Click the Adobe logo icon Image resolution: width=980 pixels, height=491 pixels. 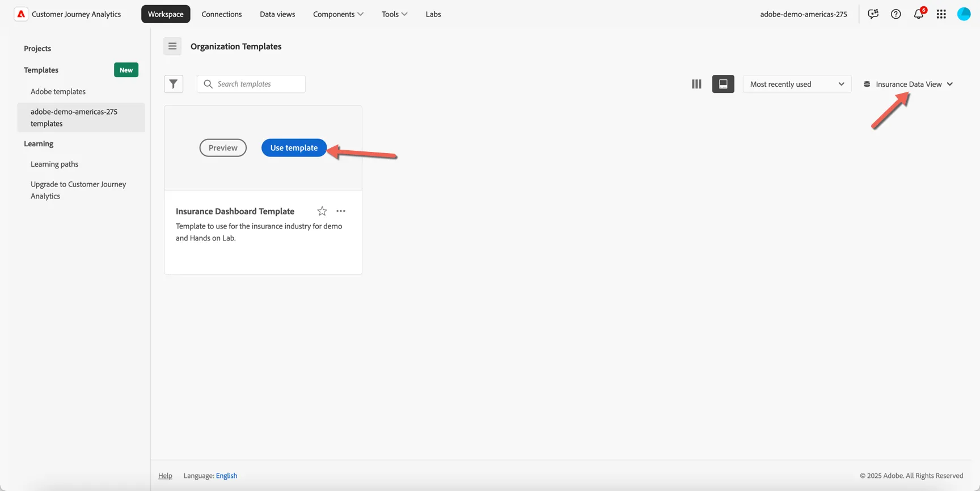[x=21, y=14]
